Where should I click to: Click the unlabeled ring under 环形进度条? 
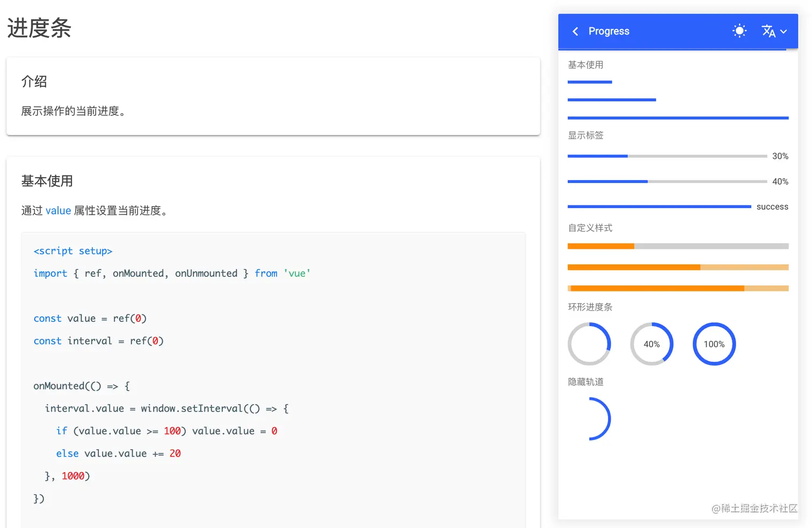(x=589, y=344)
